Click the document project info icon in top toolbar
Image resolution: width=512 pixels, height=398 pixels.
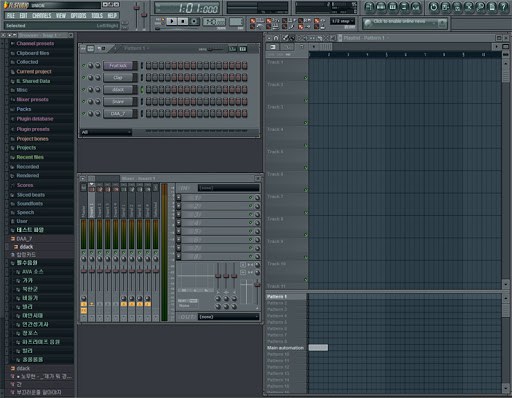click(492, 7)
